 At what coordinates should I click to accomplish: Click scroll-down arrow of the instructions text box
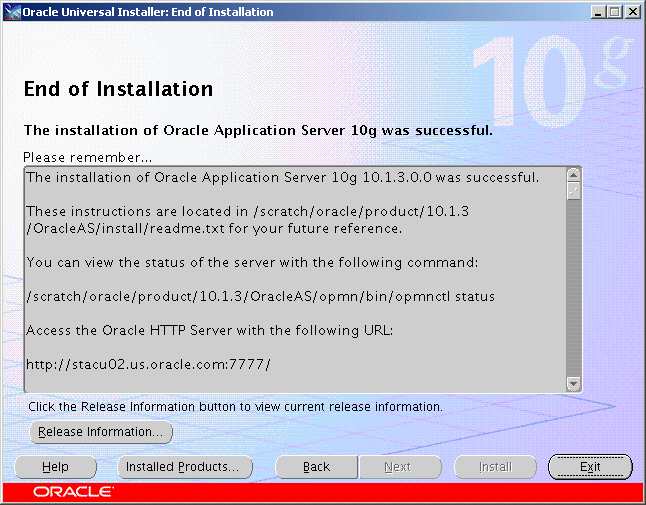(x=573, y=383)
